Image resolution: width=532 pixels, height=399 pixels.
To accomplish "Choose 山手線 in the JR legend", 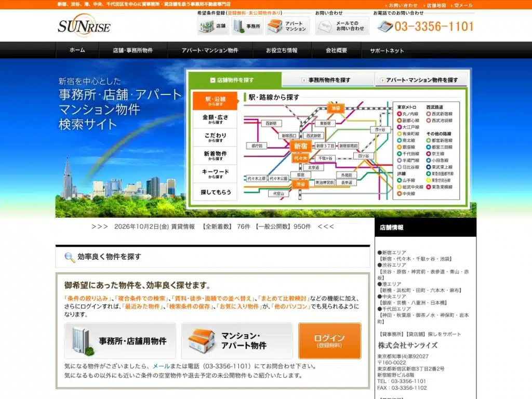I will click(x=406, y=180).
